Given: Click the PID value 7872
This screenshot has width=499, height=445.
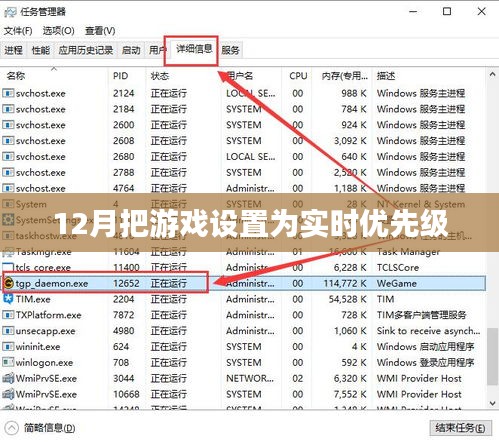Looking at the screenshot, I should (123, 315).
